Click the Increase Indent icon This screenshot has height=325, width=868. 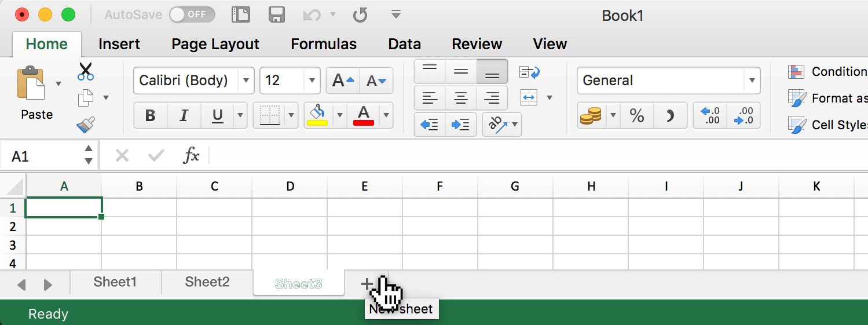[460, 125]
